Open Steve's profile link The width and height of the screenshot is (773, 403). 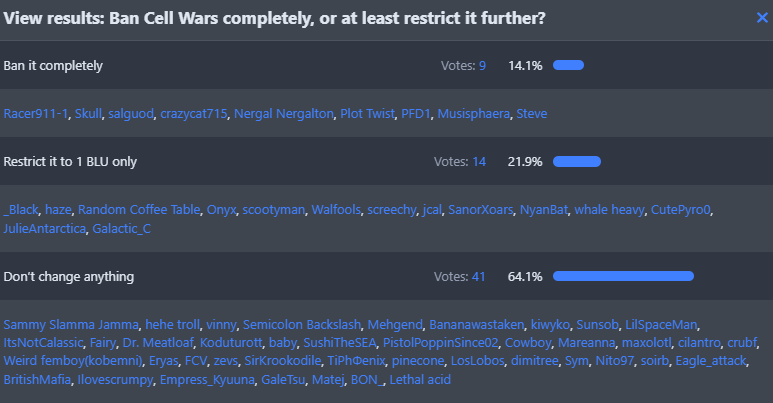click(532, 114)
